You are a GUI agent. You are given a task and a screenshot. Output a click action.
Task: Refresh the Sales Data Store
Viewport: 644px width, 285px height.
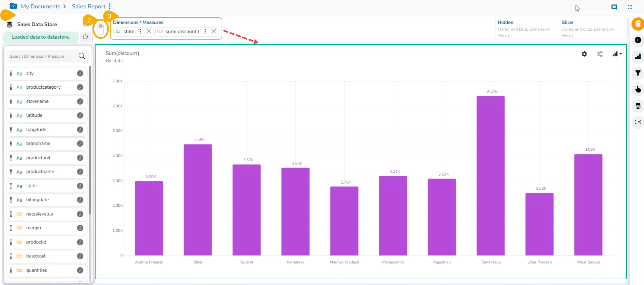pos(85,37)
